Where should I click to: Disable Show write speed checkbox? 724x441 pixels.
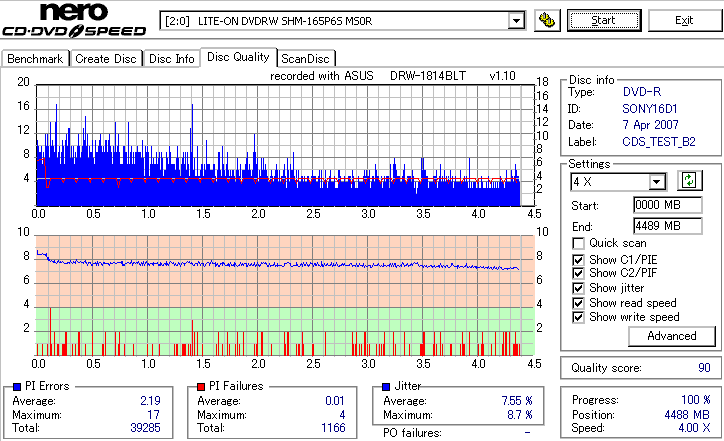[x=578, y=317]
